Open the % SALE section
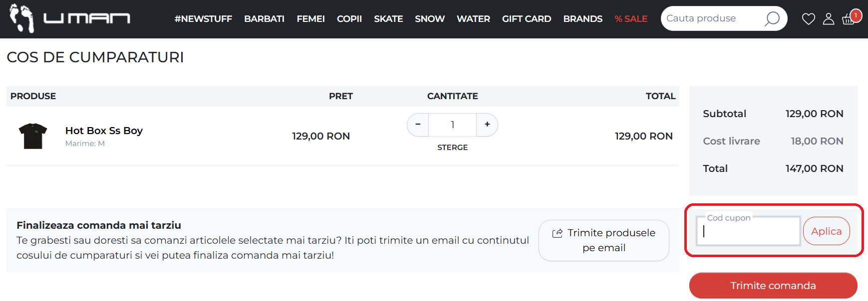The image size is (868, 301). (x=631, y=19)
